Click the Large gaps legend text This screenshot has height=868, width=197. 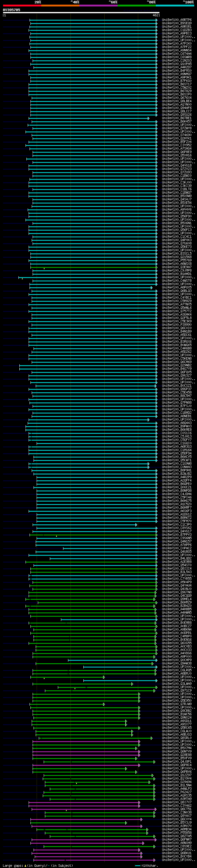pos(38,866)
